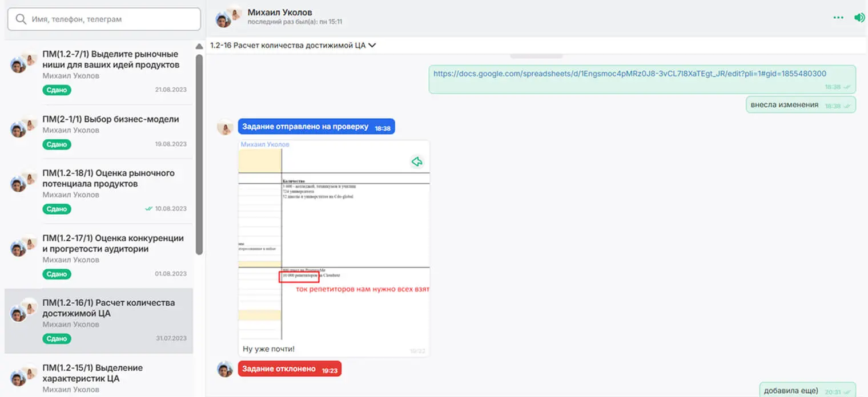Click the avatar beside 'Задание отклонено'

(225, 369)
